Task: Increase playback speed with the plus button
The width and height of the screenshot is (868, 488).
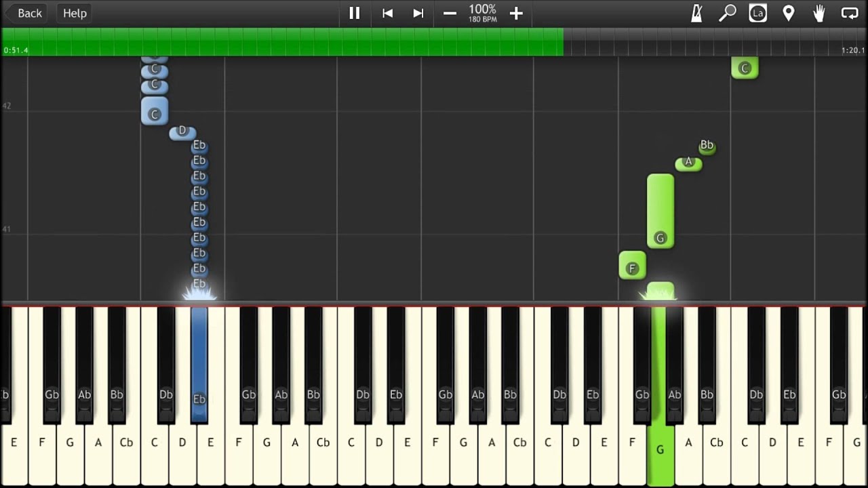Action: tap(516, 13)
